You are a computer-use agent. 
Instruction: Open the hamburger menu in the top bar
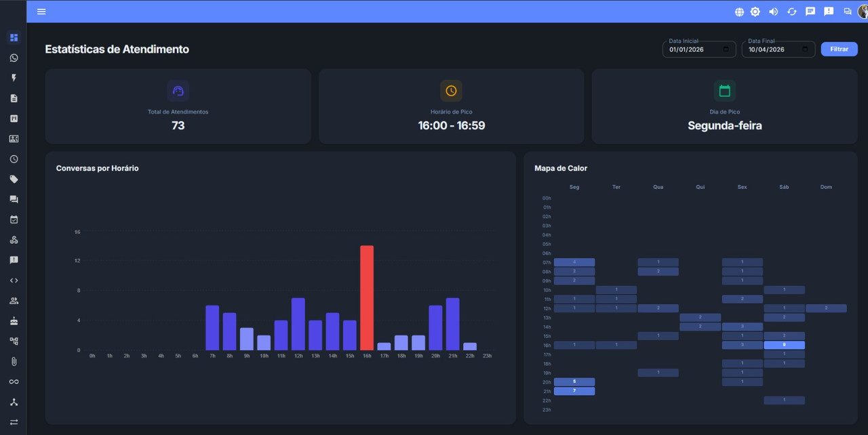pos(41,12)
